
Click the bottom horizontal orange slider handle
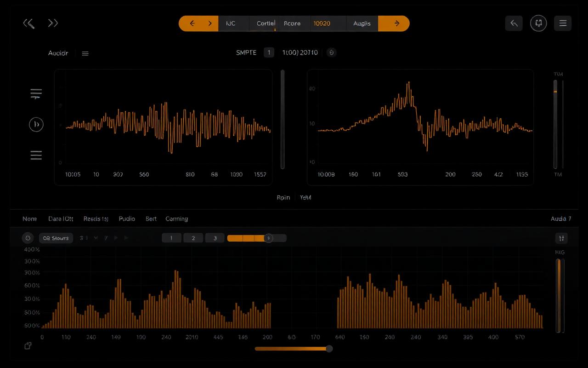[x=329, y=349]
